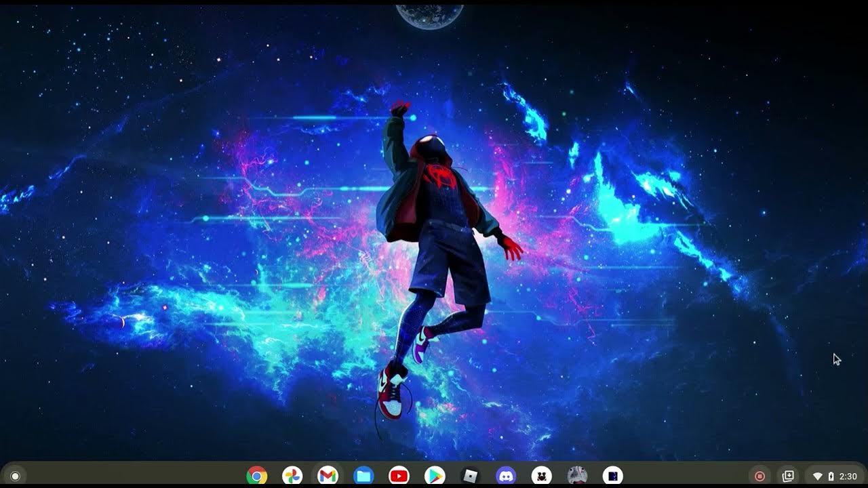The height and width of the screenshot is (488, 868).
Task: Open Google Play Store icon
Action: click(435, 476)
